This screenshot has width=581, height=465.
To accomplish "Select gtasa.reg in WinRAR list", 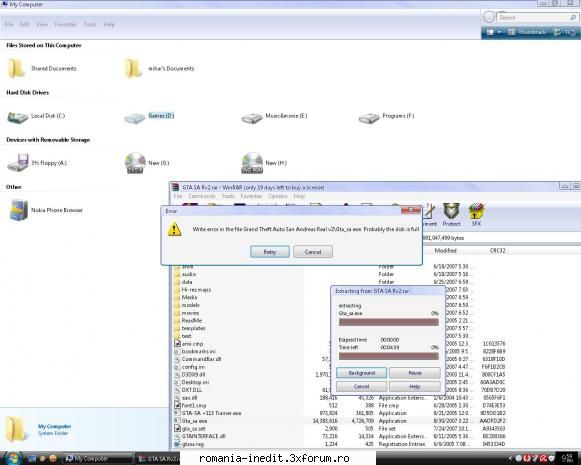I will pyautogui.click(x=192, y=444).
